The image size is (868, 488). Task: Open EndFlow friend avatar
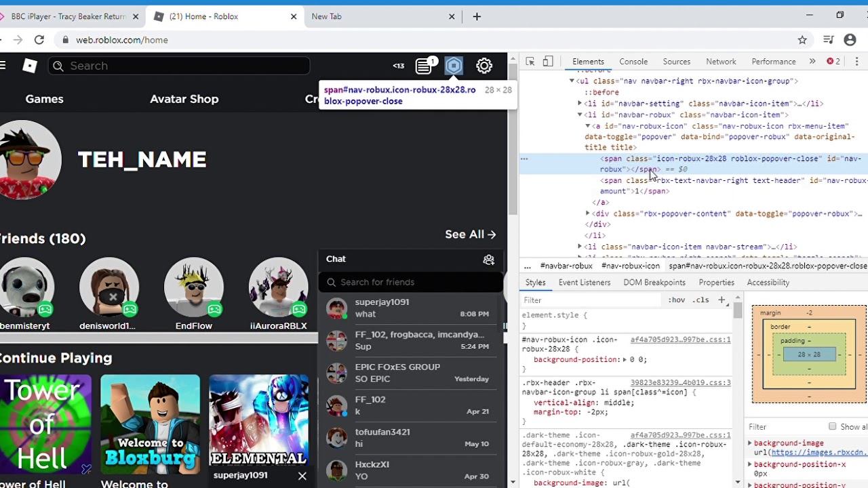tap(194, 287)
